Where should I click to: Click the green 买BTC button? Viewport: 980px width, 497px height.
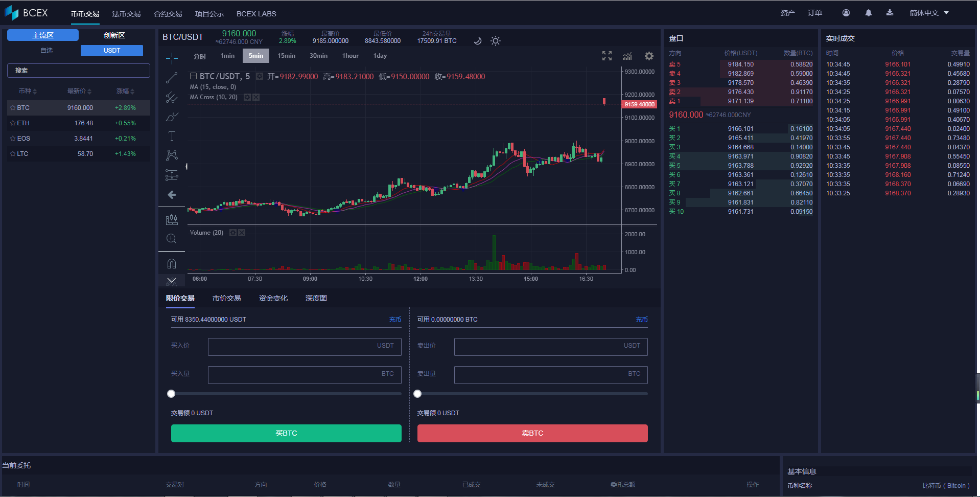(x=286, y=433)
